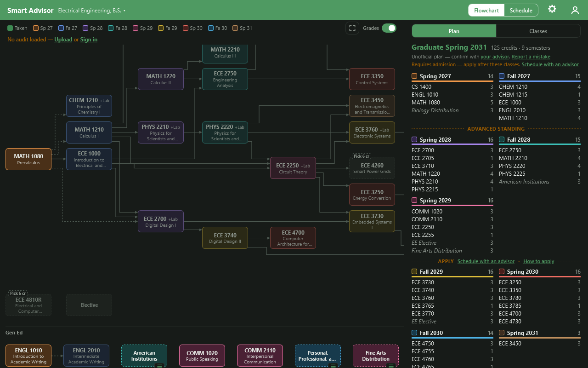
Task: Open the user account icon
Action: tap(575, 10)
